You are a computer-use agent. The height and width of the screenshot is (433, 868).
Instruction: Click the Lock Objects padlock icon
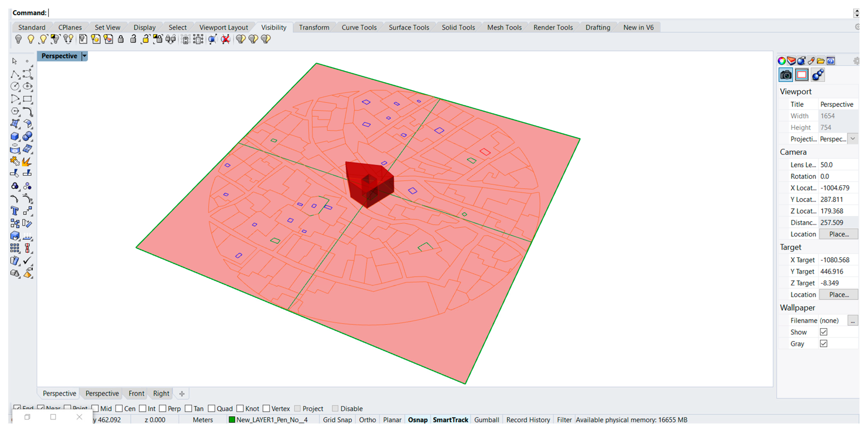pos(121,40)
